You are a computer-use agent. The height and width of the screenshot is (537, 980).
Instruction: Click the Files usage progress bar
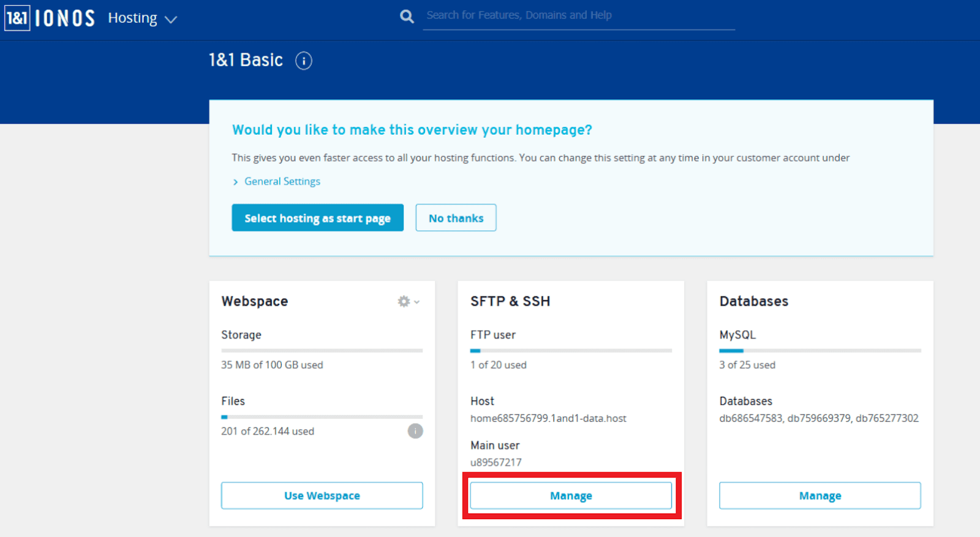click(322, 417)
